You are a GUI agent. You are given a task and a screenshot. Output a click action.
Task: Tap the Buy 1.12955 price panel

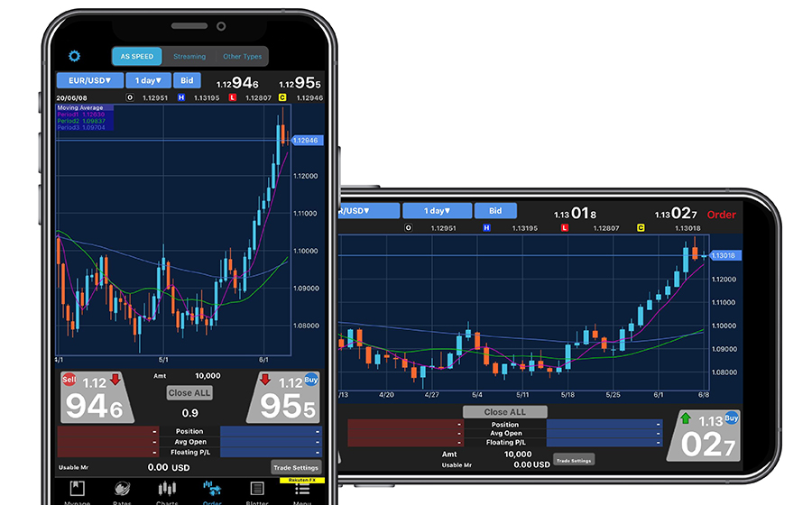pos(284,398)
